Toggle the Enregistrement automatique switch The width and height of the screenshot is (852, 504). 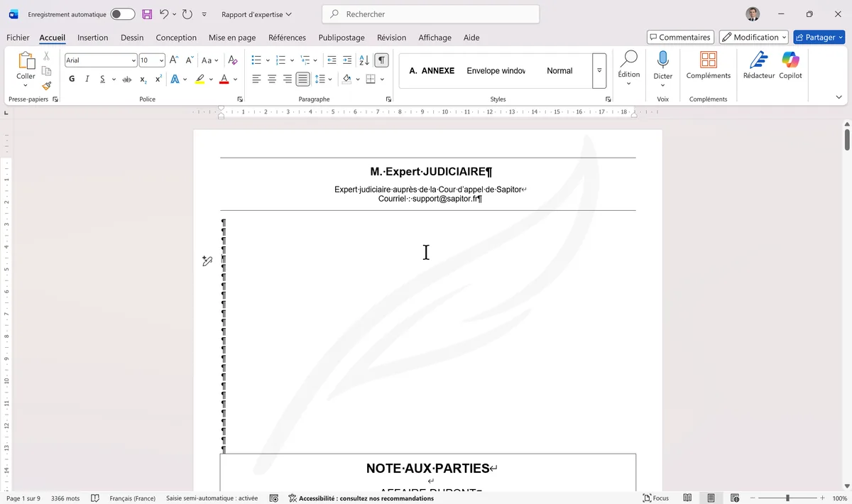point(121,13)
